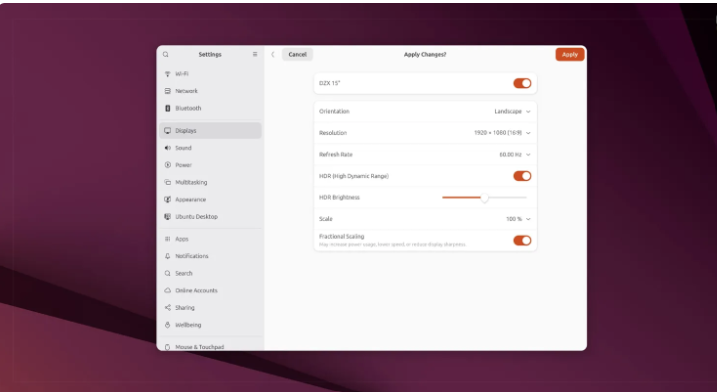The width and height of the screenshot is (717, 392).
Task: Click the "Settings" sidebar title
Action: [210, 54]
